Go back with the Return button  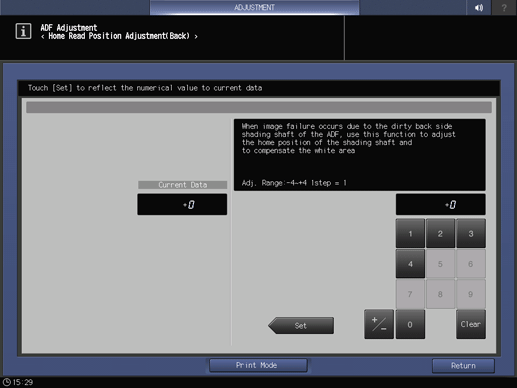pyautogui.click(x=463, y=366)
